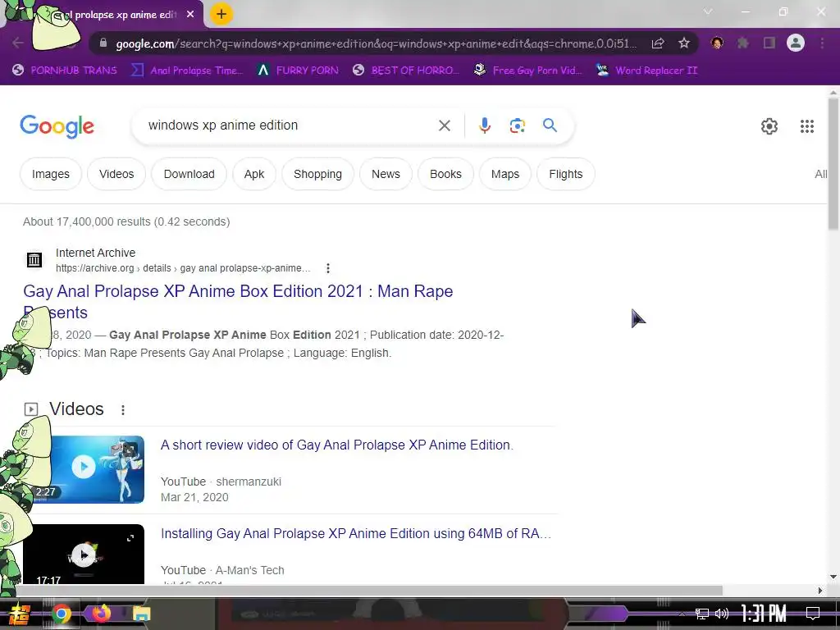The height and width of the screenshot is (630, 840).
Task: Click the horizontal scrollbar at page bottom
Action: pos(370,591)
